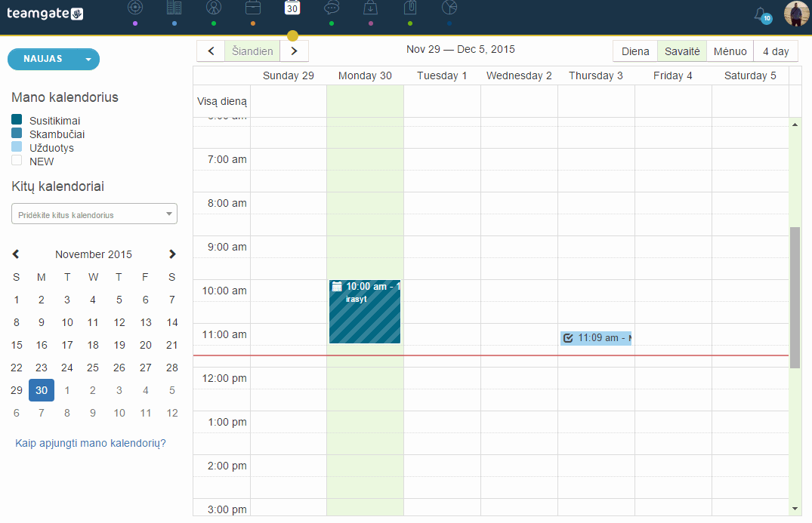
Task: Open the 10:00 am irasyt meeting event
Action: pos(365,312)
